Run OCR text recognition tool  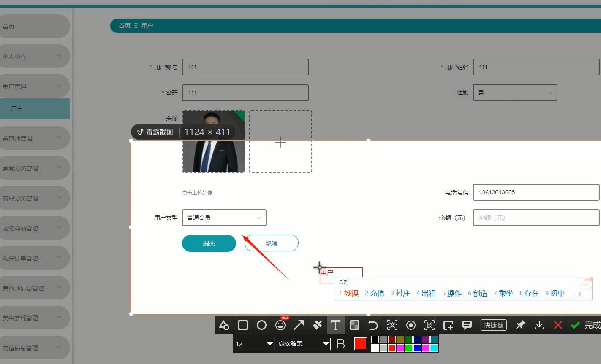click(392, 325)
